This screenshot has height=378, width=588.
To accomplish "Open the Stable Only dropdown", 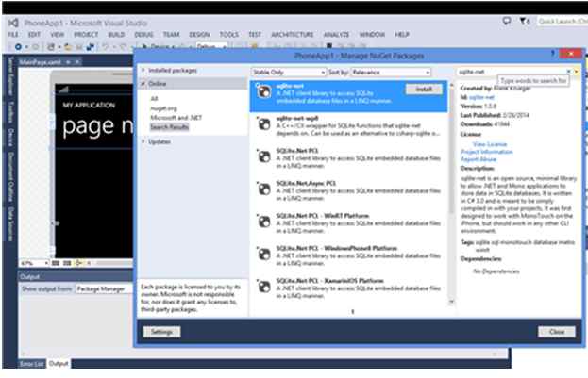I will [289, 72].
